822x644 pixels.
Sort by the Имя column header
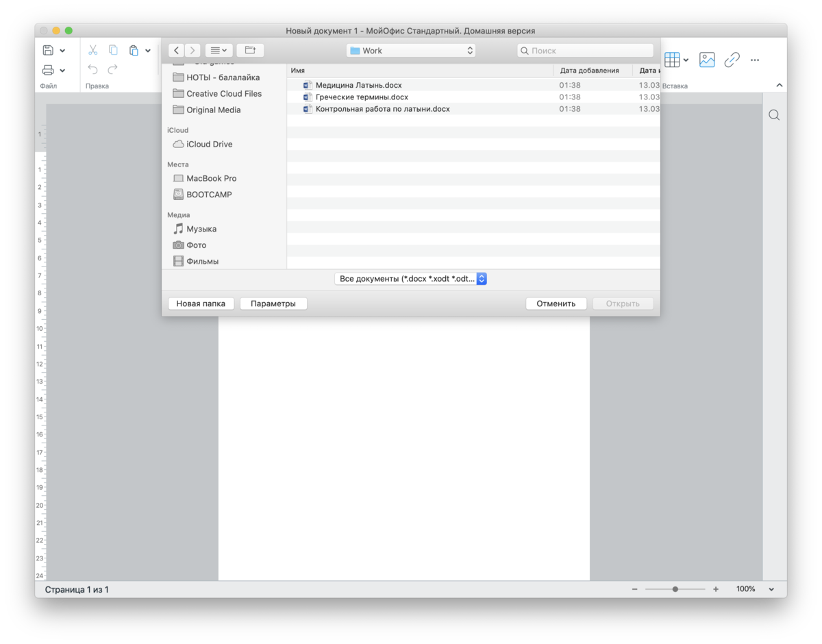point(420,71)
